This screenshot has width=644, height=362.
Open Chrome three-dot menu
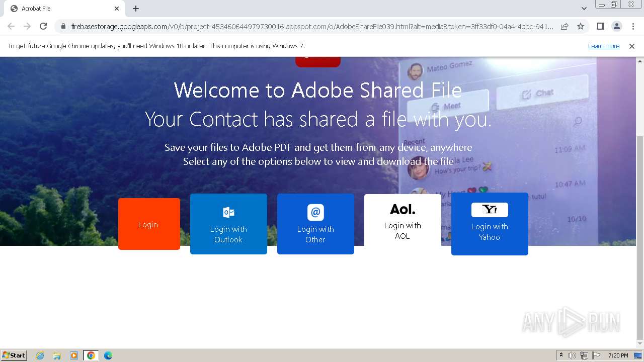(633, 26)
